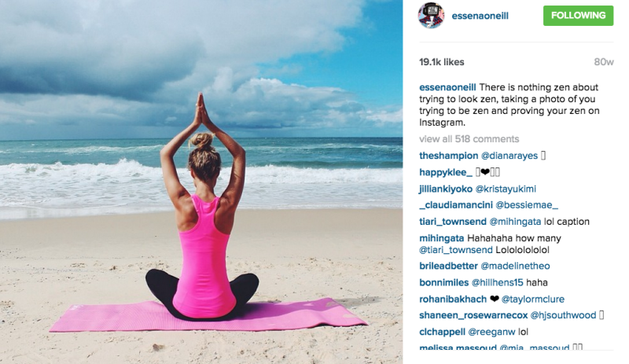Open the @hillhens15 mention
Screen dimensions: 629x364
(498, 282)
